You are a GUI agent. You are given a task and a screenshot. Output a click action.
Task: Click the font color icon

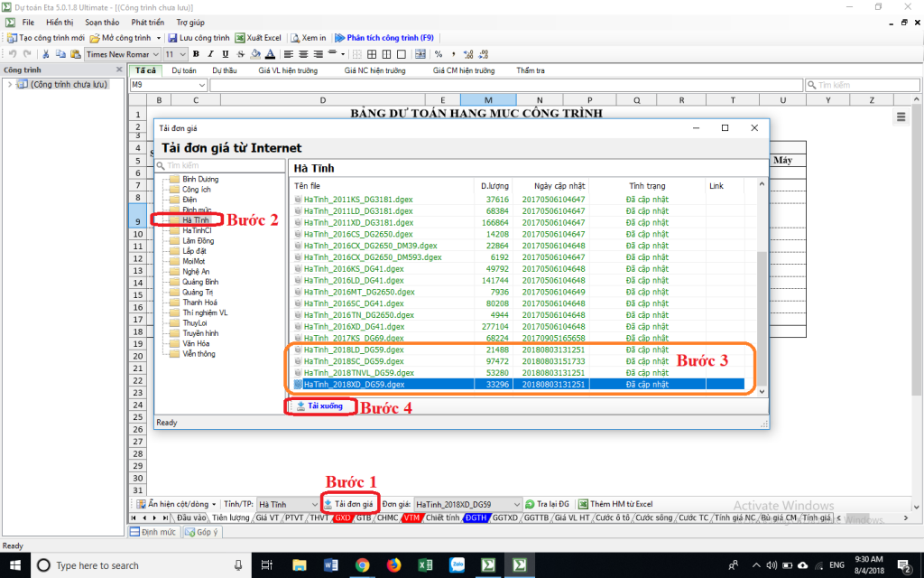[270, 54]
